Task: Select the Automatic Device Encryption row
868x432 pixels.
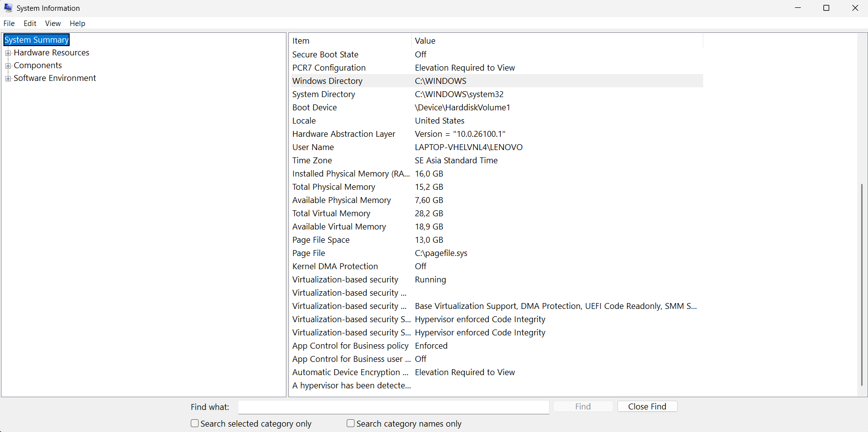Action: (496, 372)
